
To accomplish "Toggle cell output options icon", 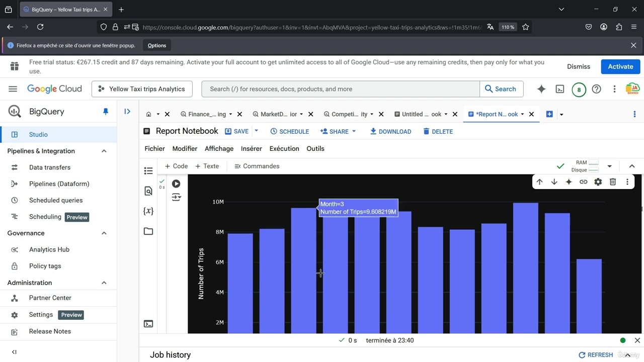I will pos(176,197).
